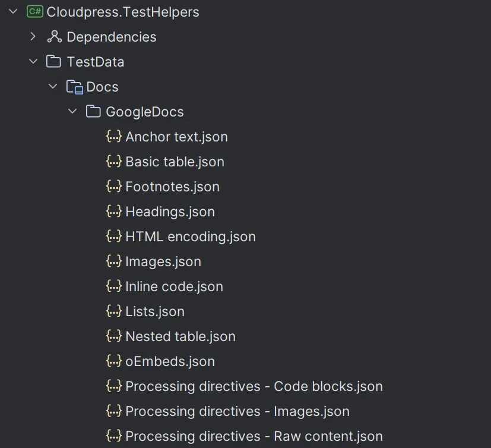Collapse the GoogleDocs folder
This screenshot has width=491, height=448.
click(72, 111)
